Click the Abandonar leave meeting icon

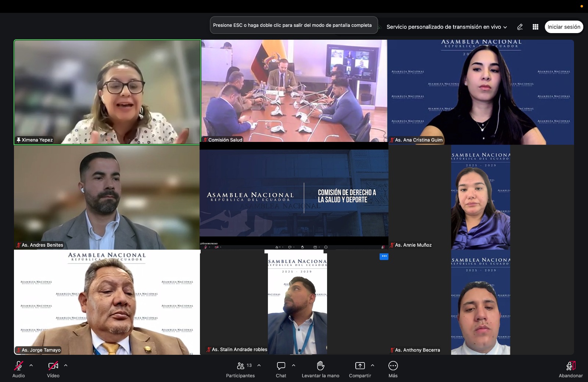point(571,365)
